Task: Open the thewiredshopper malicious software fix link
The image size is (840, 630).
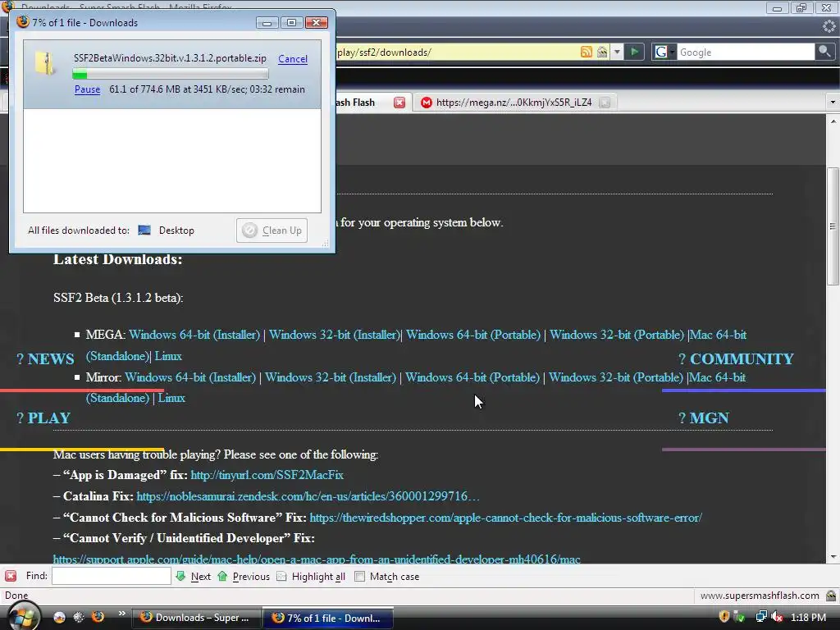Action: (x=505, y=518)
